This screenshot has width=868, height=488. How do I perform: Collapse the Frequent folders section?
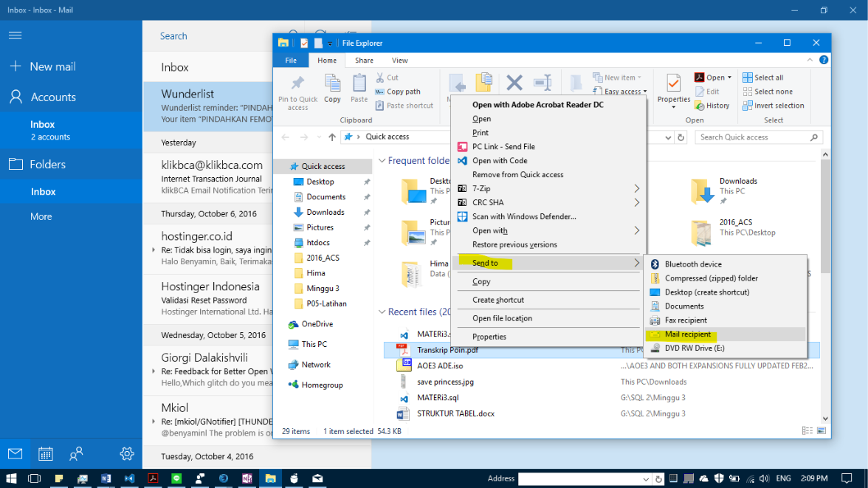[x=382, y=161]
